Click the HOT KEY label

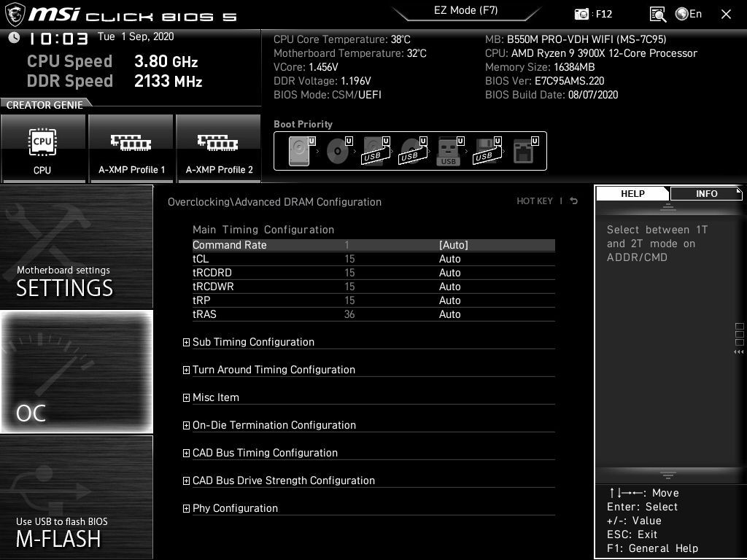535,201
